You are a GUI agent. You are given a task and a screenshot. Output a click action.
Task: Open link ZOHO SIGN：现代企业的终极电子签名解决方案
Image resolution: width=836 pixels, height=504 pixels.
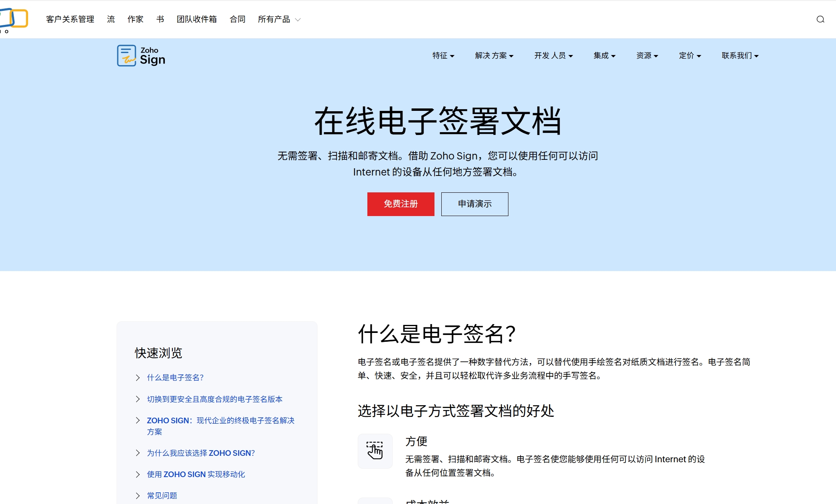(x=221, y=426)
